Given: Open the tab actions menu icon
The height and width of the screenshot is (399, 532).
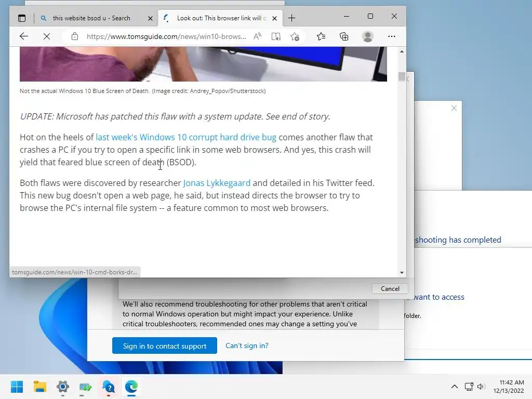Looking at the screenshot, I should [22, 18].
